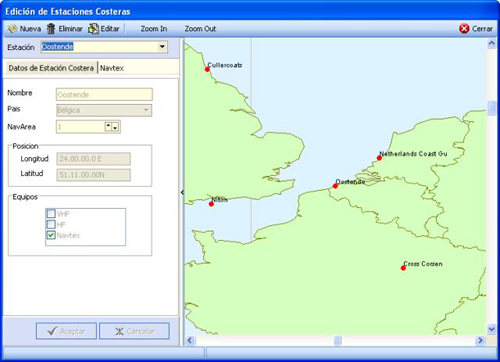Select the Cross Corsen station marker

tap(403, 268)
